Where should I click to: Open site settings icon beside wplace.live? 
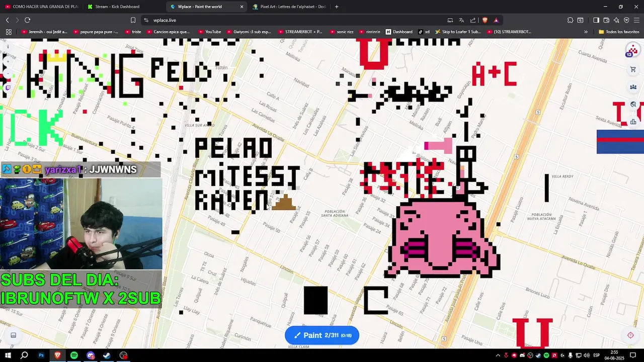(x=146, y=20)
